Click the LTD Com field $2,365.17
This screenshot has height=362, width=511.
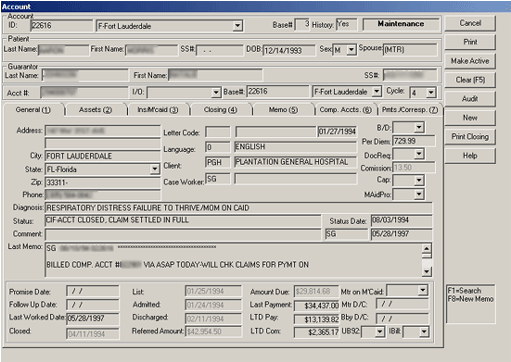(x=316, y=332)
